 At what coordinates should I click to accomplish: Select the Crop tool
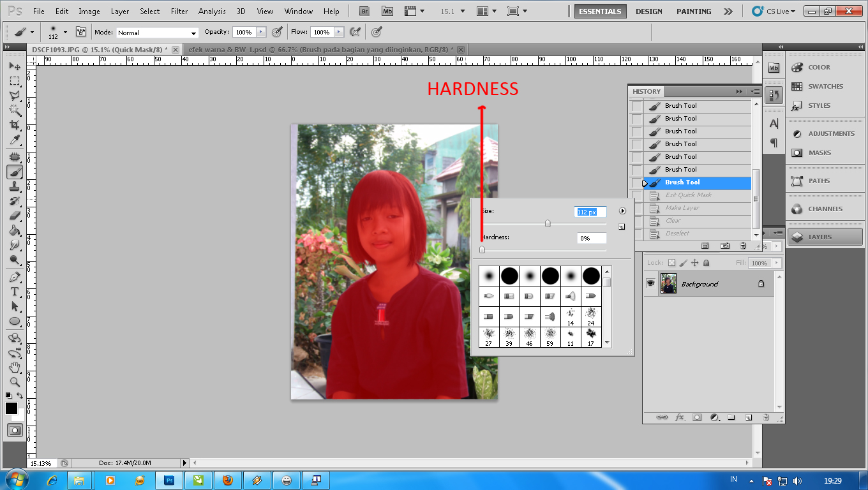(15, 125)
